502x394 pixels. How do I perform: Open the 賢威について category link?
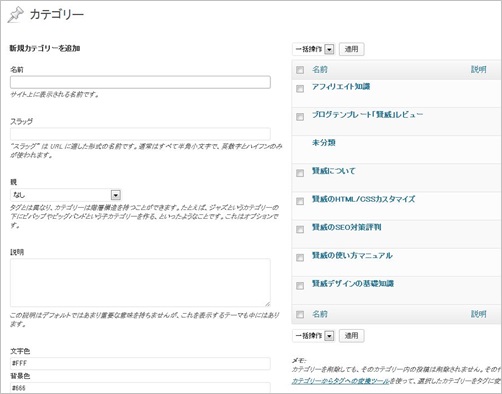click(334, 171)
